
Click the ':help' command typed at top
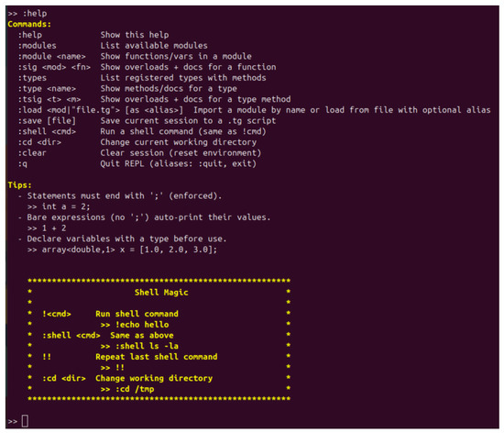(x=35, y=14)
